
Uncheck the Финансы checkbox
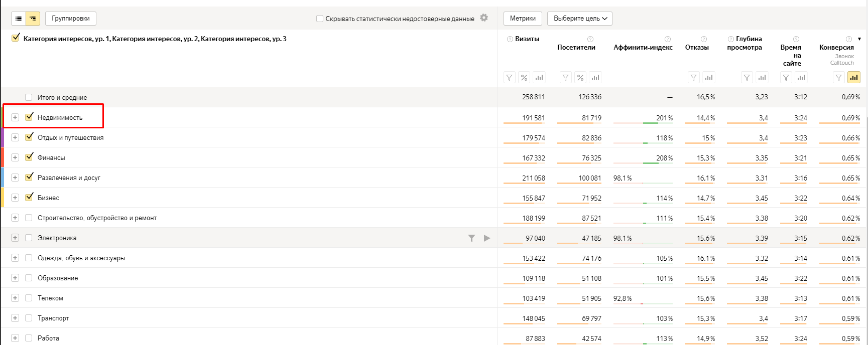tap(29, 157)
